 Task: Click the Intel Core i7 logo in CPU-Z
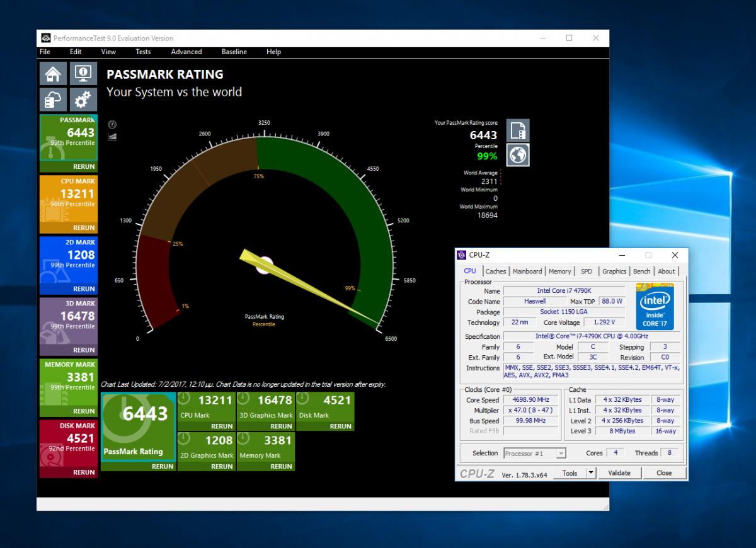click(x=655, y=307)
